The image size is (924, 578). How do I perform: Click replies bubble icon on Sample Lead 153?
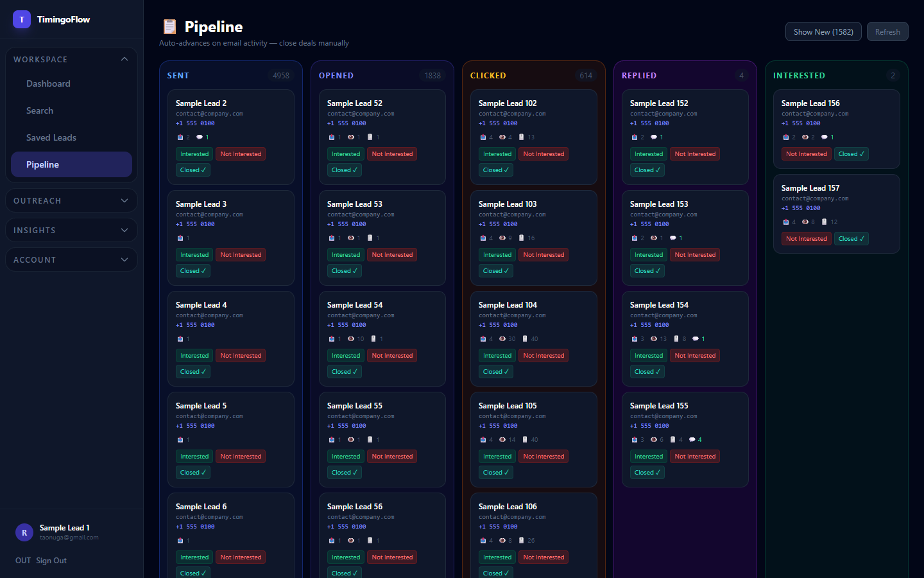pos(672,238)
